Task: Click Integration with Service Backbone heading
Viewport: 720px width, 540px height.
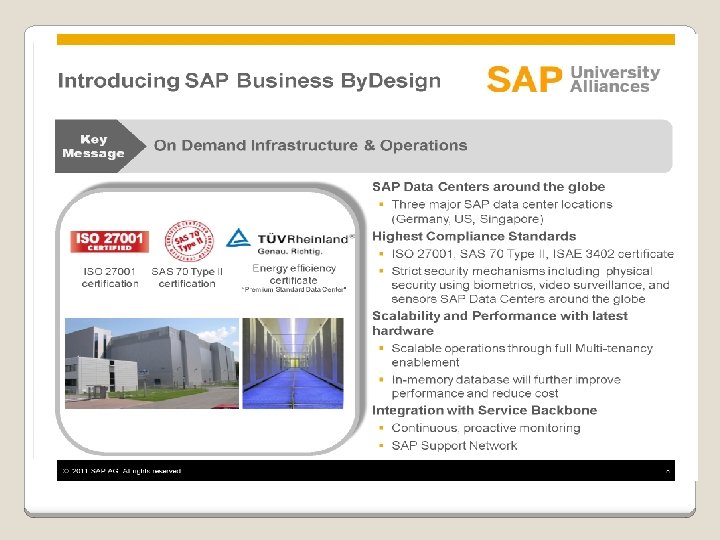Action: click(485, 410)
